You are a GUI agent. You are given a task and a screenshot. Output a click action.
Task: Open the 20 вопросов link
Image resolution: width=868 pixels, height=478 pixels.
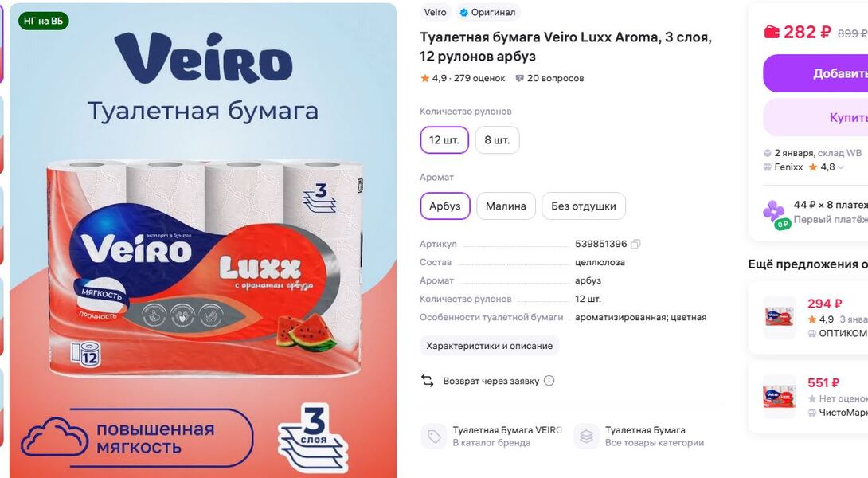point(555,79)
